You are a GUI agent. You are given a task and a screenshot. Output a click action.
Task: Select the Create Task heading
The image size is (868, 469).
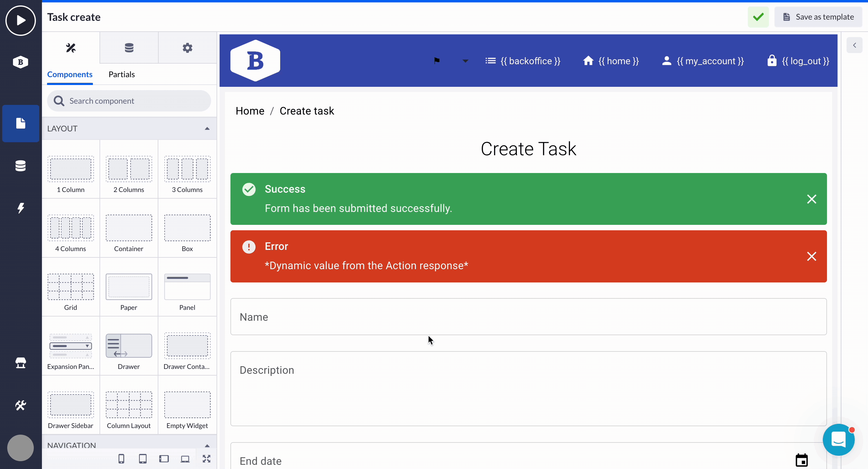(x=528, y=149)
